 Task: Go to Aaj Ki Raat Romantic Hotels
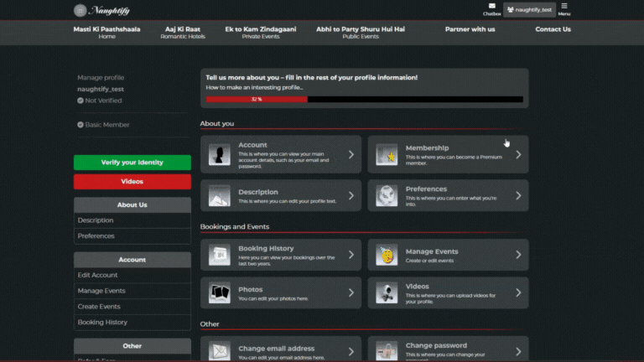tap(183, 33)
